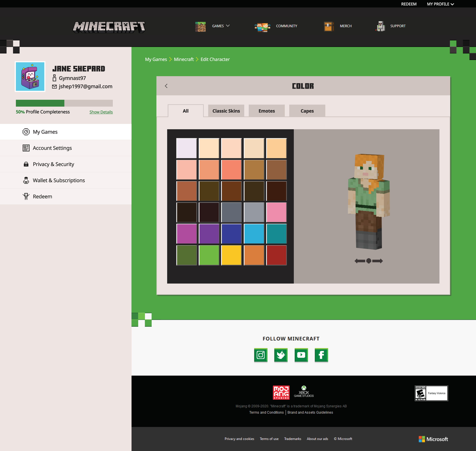Viewport: 476px width, 451px height.
Task: Open Minecraft's Facebook page icon
Action: pyautogui.click(x=321, y=355)
